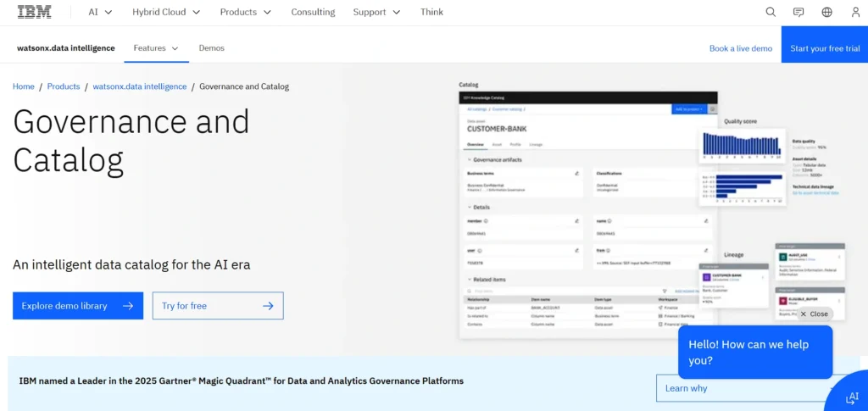Open the Think menu item

coord(431,12)
